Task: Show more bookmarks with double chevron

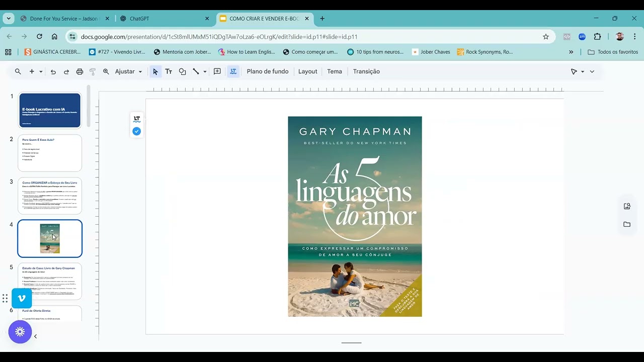Action: [571, 52]
